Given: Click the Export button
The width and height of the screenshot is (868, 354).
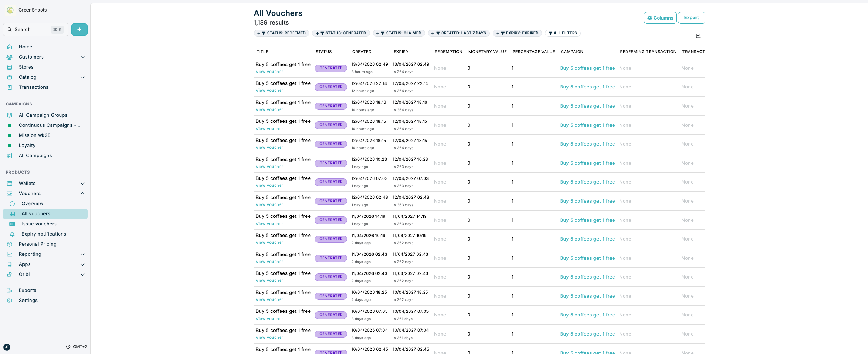Looking at the screenshot, I should pos(692,18).
